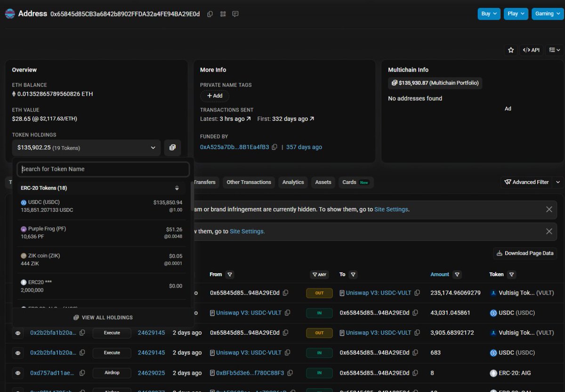The image size is (565, 392).
Task: Collapse the $135,902.25 token holdings dropdown
Action: (x=86, y=148)
